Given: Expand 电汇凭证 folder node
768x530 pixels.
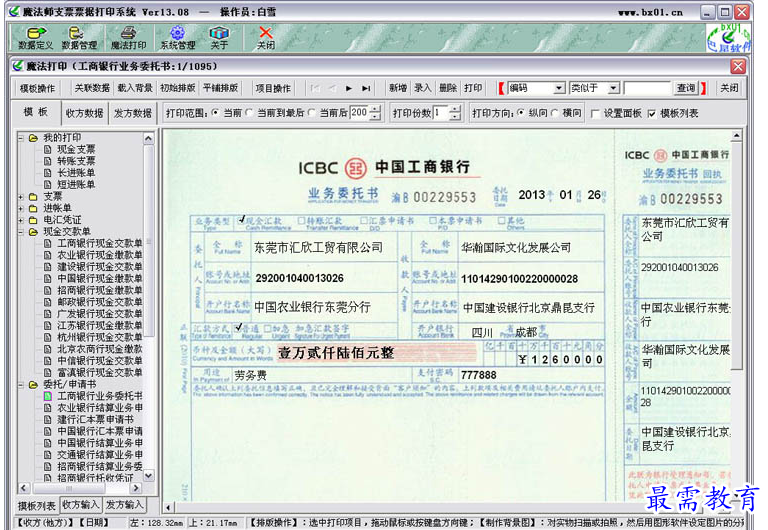Looking at the screenshot, I should click(21, 220).
